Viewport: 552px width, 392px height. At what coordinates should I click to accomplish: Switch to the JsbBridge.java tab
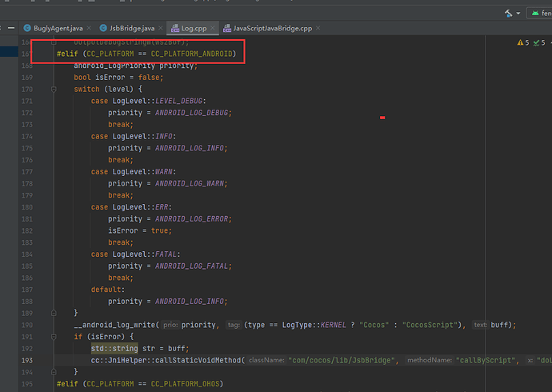[x=132, y=28]
